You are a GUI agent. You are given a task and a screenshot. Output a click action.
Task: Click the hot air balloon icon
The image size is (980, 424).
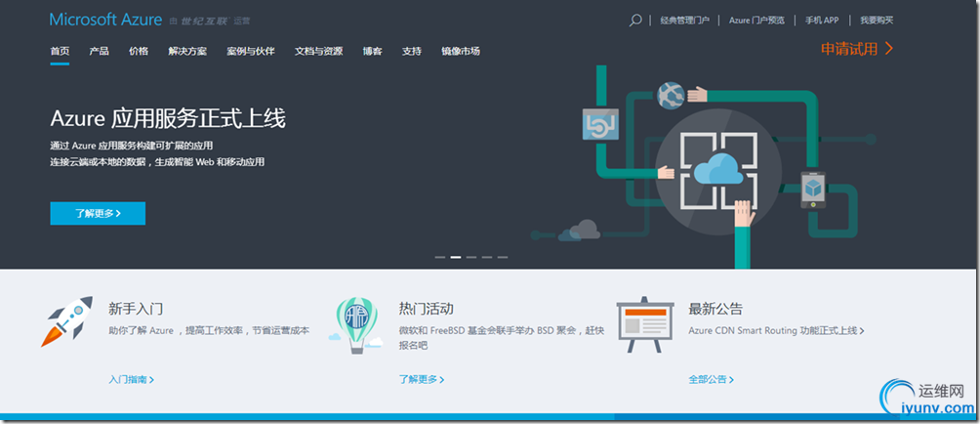355,325
